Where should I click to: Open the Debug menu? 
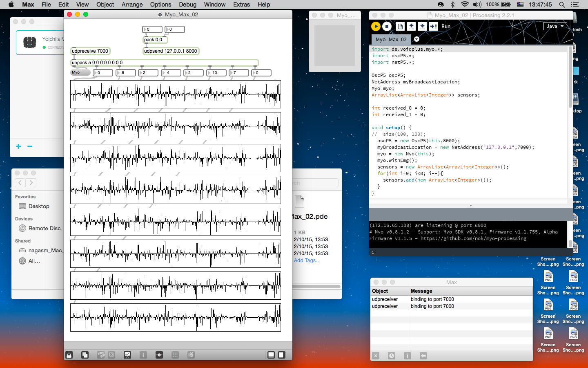[187, 4]
